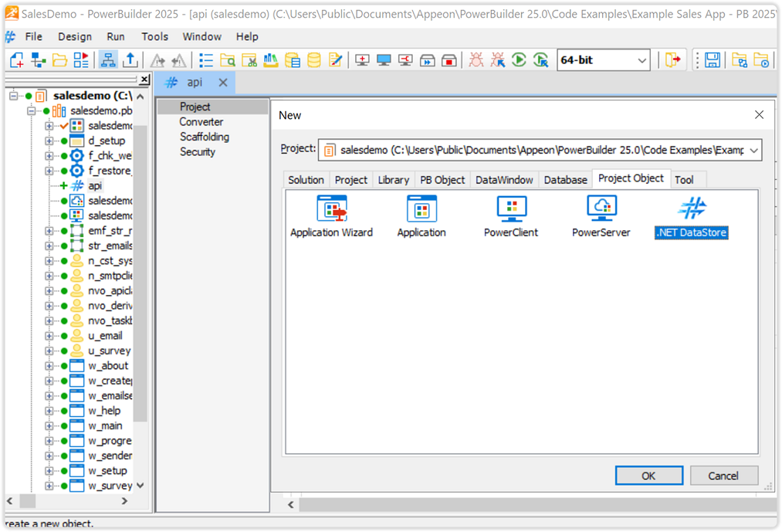782x532 pixels.
Task: Click the Run/Preview object toolbar icon
Action: point(81,60)
